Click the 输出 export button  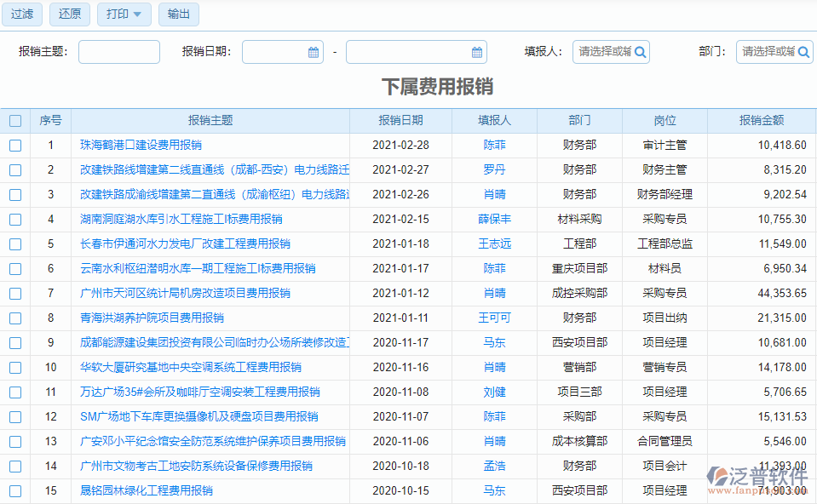click(178, 14)
